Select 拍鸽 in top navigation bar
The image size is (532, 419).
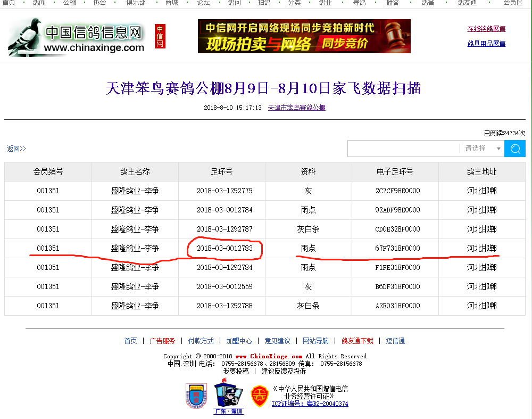(264, 3)
